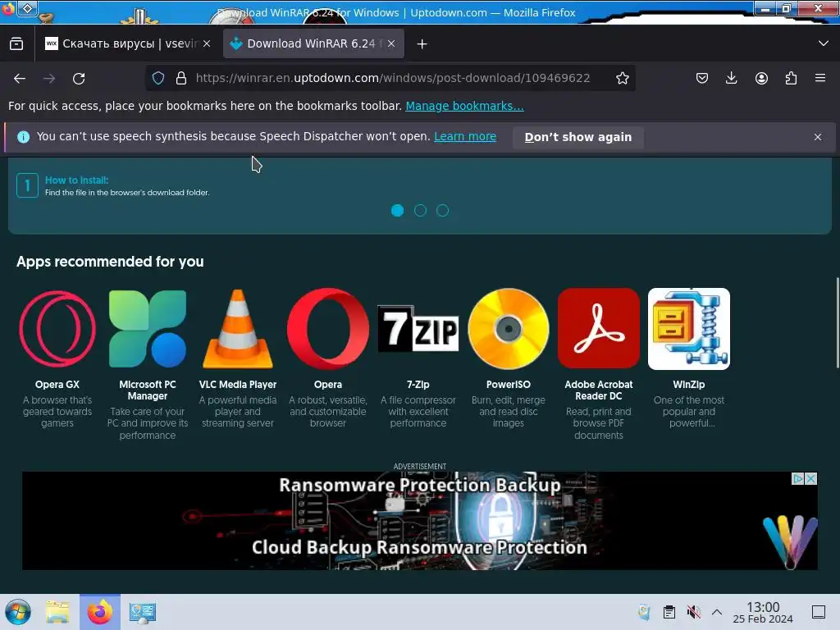Open the Start menu button

click(18, 612)
